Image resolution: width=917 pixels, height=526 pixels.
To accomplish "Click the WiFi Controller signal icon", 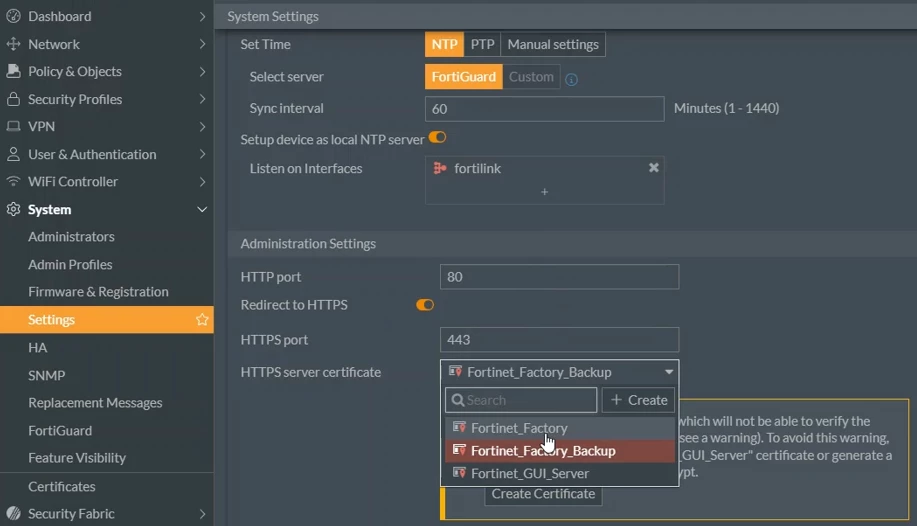I will click(13, 181).
